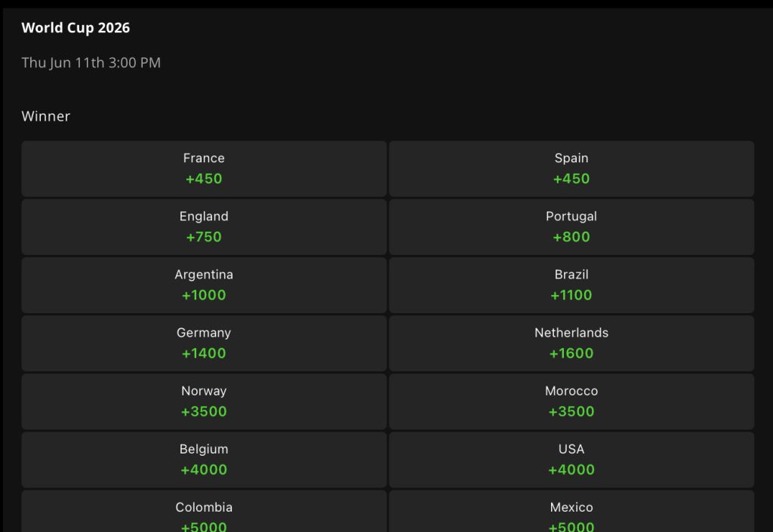Select Spain to win at +450
This screenshot has height=532, width=773.
click(x=571, y=169)
